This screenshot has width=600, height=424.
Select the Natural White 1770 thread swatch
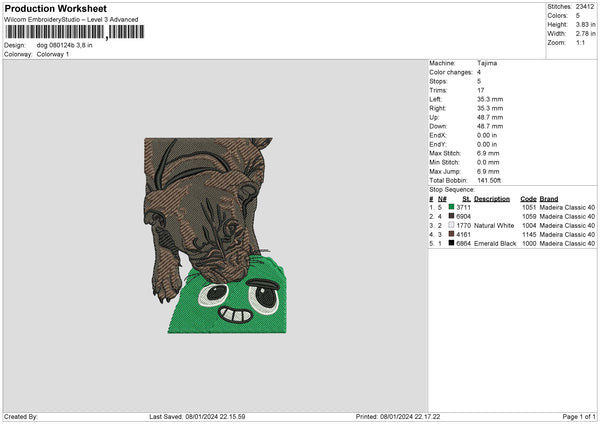tap(452, 225)
